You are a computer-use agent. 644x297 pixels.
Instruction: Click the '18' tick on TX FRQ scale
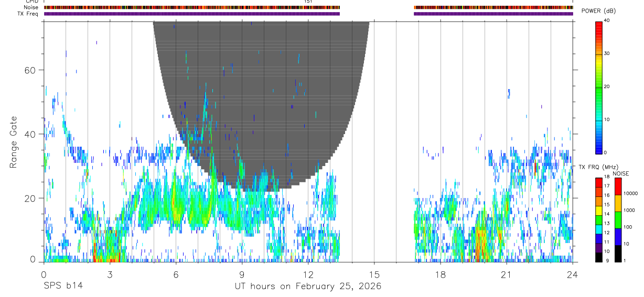click(x=607, y=177)
